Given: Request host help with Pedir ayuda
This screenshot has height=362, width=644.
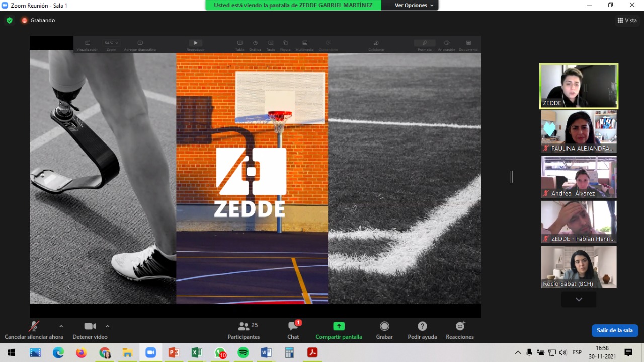Looking at the screenshot, I should click(x=423, y=330).
